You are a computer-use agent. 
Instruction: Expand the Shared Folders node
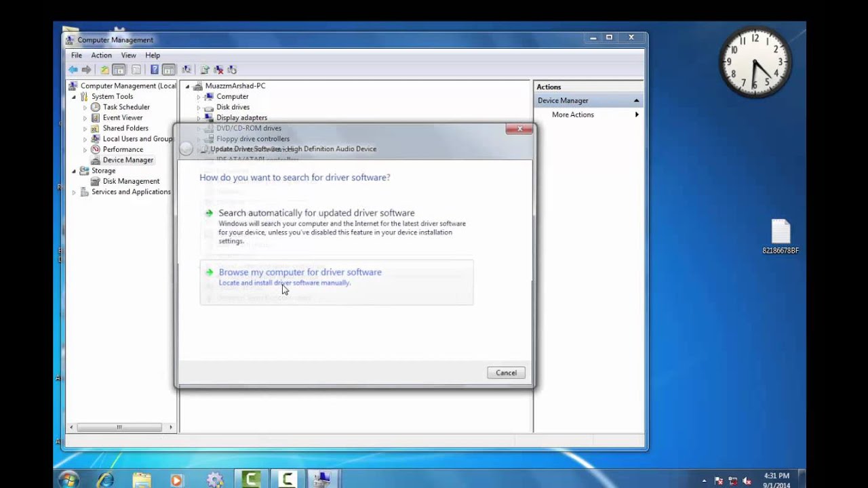85,128
